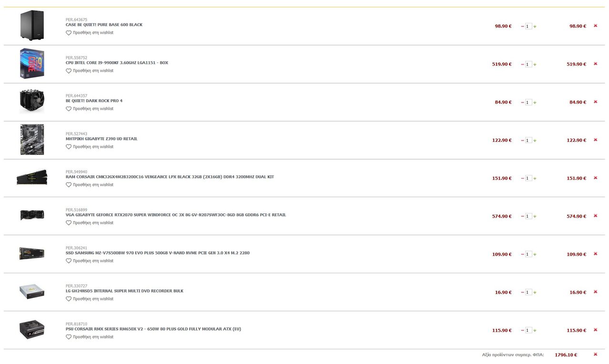Viewport: 609px width, 364px height.
Task: Open GIGABYTE Z390 UD RETAIL product link
Action: tap(101, 139)
